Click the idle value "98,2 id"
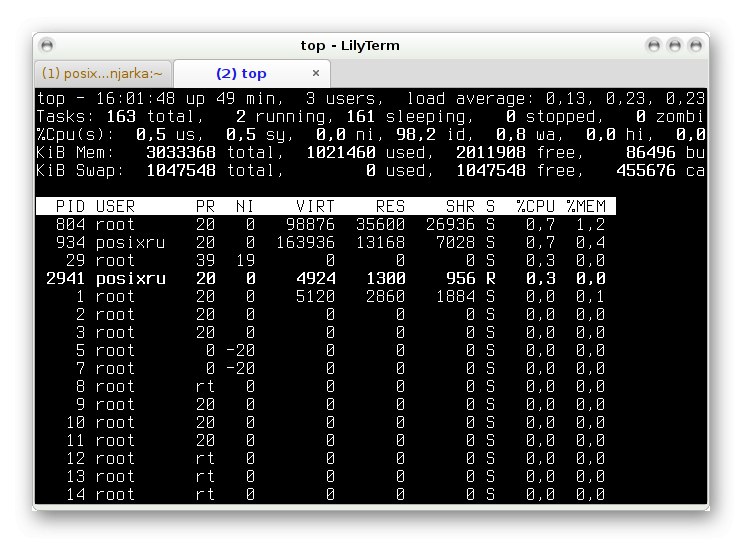The height and width of the screenshot is (543, 742). coord(431,134)
